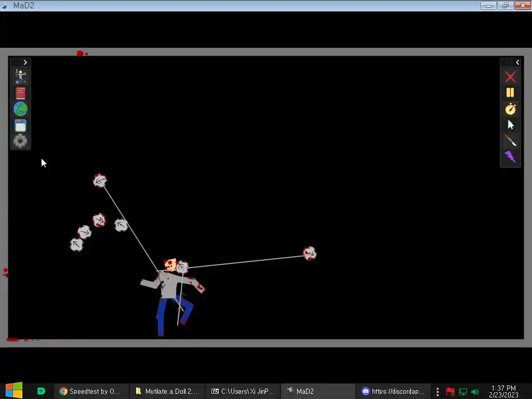Expand the left panel arrow
This screenshot has width=532, height=399.
[25, 62]
